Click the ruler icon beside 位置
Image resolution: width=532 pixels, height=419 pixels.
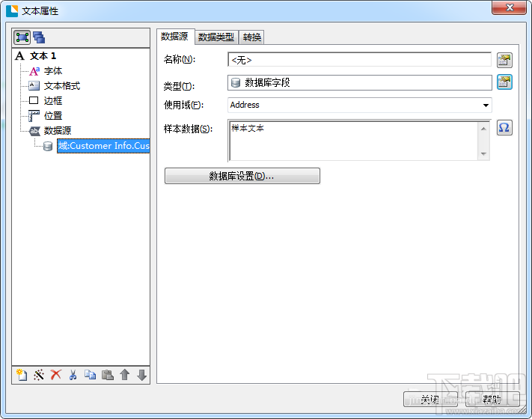(x=34, y=116)
